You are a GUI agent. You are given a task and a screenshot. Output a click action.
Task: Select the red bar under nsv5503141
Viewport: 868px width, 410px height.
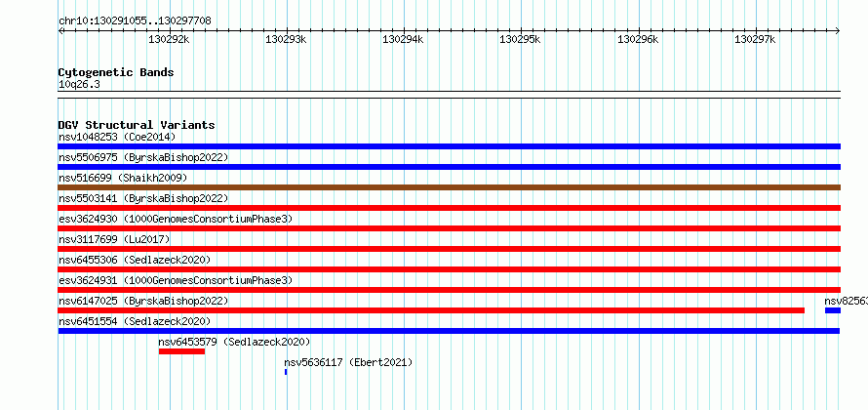[x=449, y=208]
